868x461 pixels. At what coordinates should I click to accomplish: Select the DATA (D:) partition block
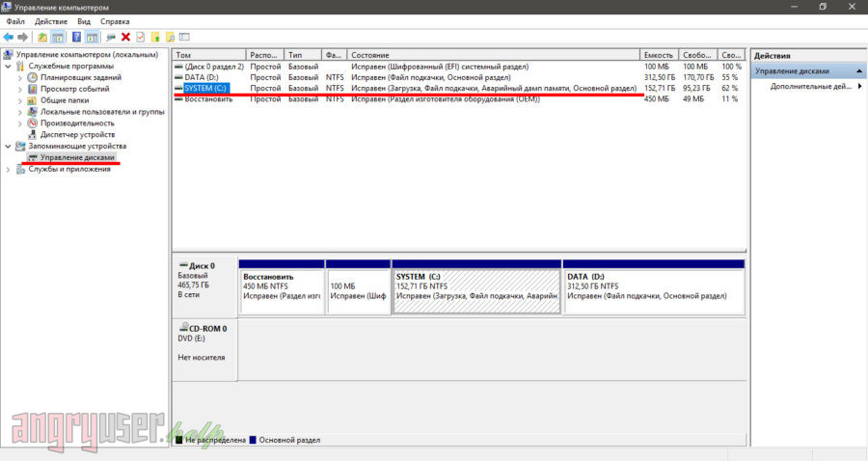[653, 290]
